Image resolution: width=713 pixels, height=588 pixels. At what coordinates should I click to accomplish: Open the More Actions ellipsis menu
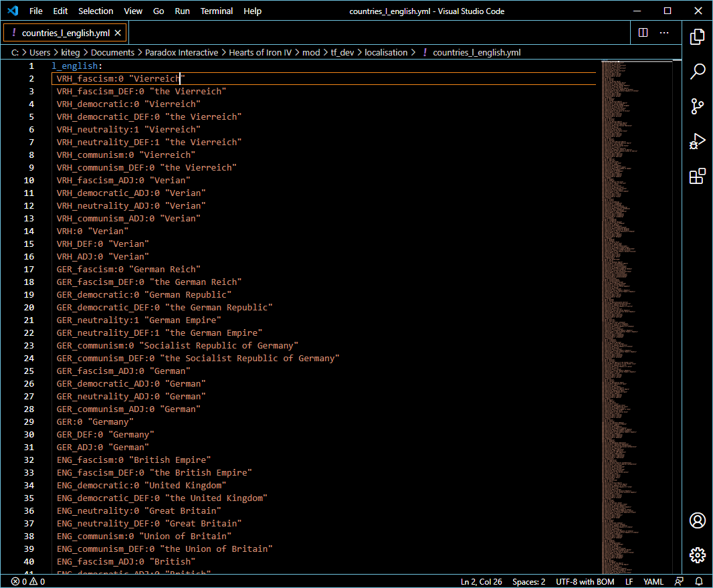pos(664,33)
